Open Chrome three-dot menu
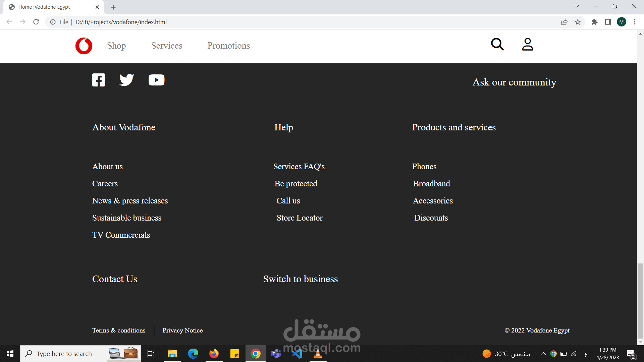The width and height of the screenshot is (644, 362). pos(635,22)
